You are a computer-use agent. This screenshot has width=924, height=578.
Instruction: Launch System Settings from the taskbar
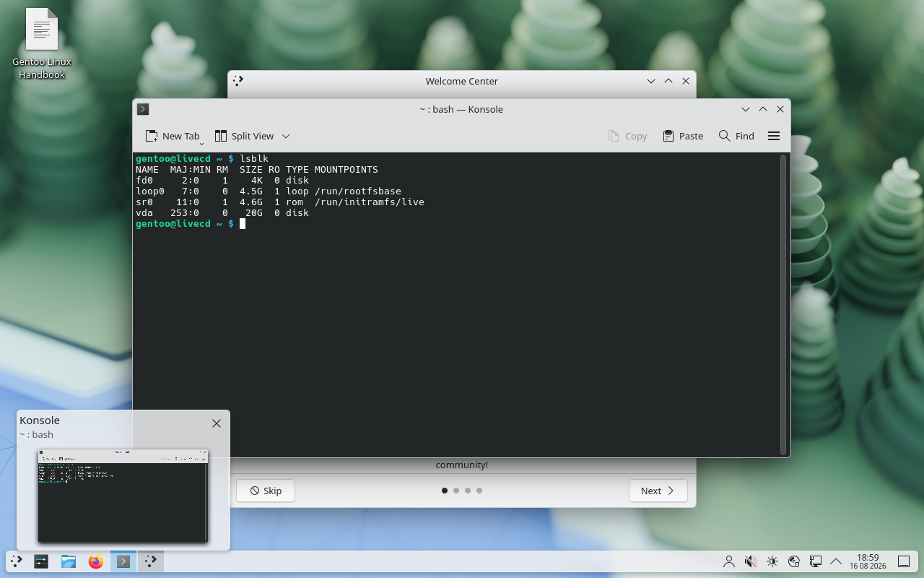click(x=41, y=561)
